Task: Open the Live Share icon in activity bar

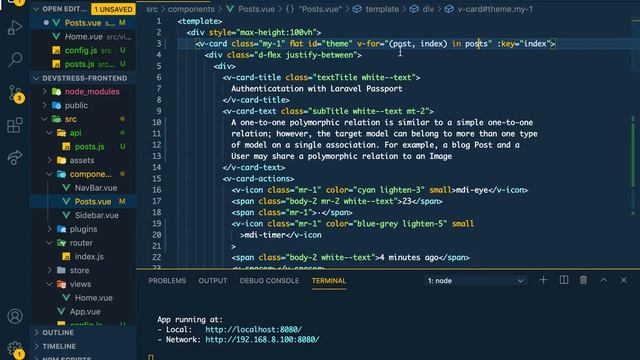Action: point(15,157)
